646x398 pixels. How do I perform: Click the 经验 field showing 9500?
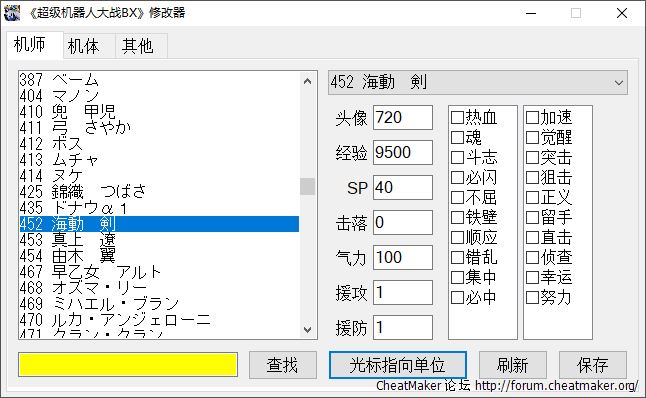(403, 152)
